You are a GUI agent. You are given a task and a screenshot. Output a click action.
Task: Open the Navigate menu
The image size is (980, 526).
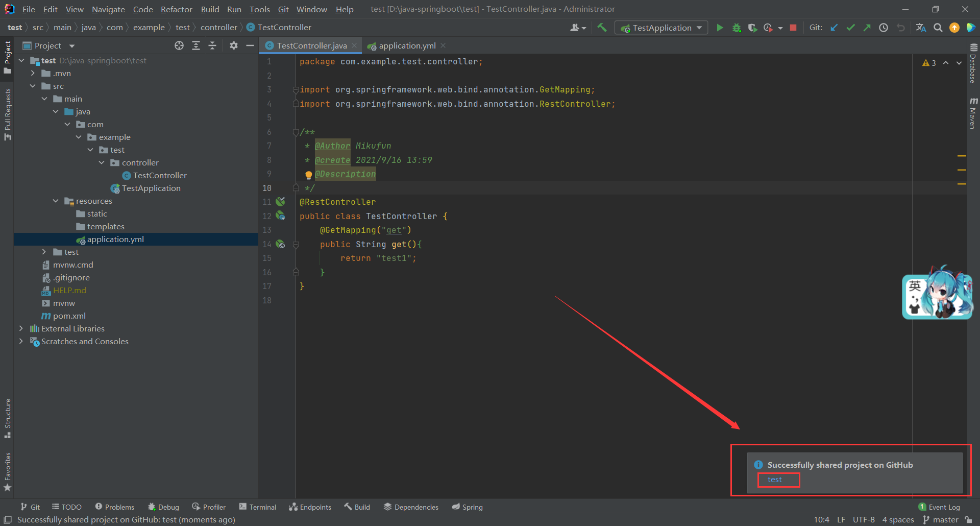pyautogui.click(x=108, y=9)
